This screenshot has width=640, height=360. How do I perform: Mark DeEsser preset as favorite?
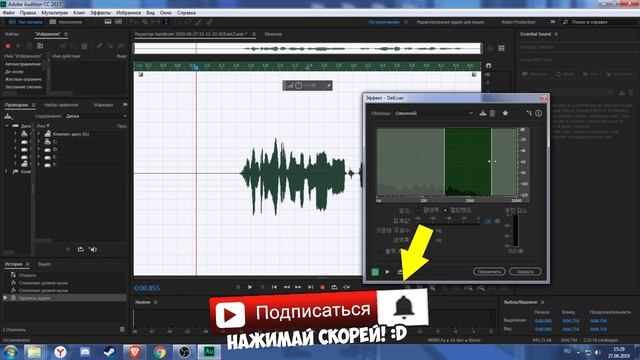[x=505, y=113]
